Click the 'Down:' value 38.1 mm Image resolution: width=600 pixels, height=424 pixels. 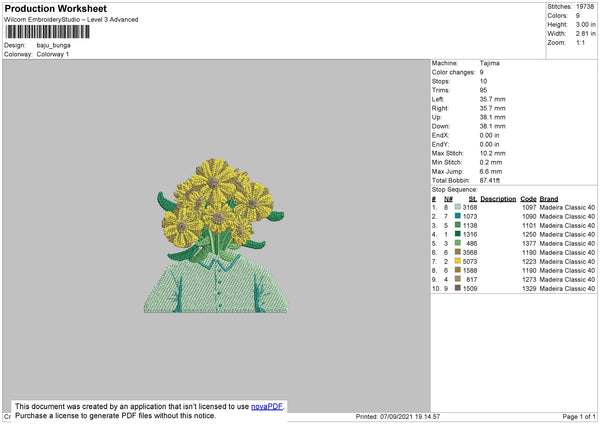pyautogui.click(x=492, y=126)
